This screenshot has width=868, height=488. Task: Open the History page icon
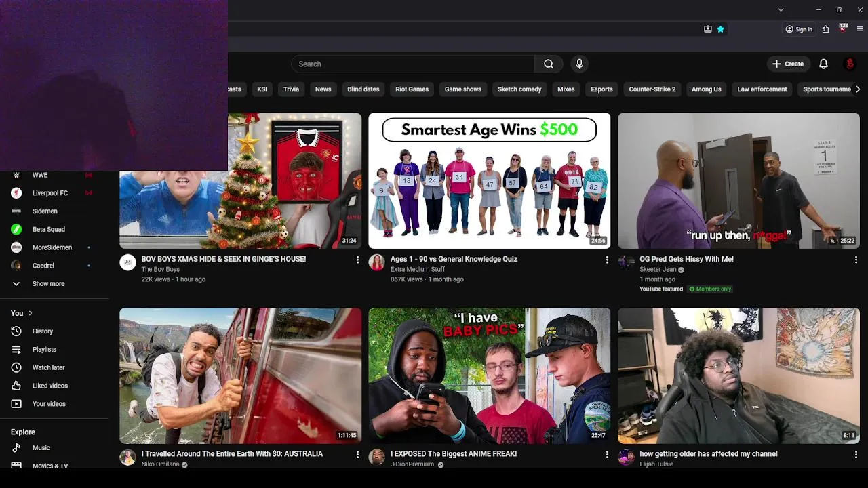coord(16,331)
